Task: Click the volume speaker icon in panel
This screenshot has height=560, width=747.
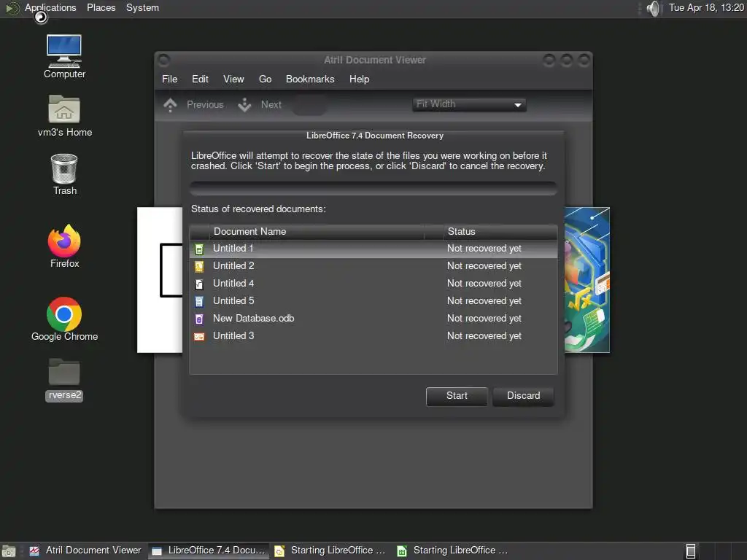Action: [654, 8]
